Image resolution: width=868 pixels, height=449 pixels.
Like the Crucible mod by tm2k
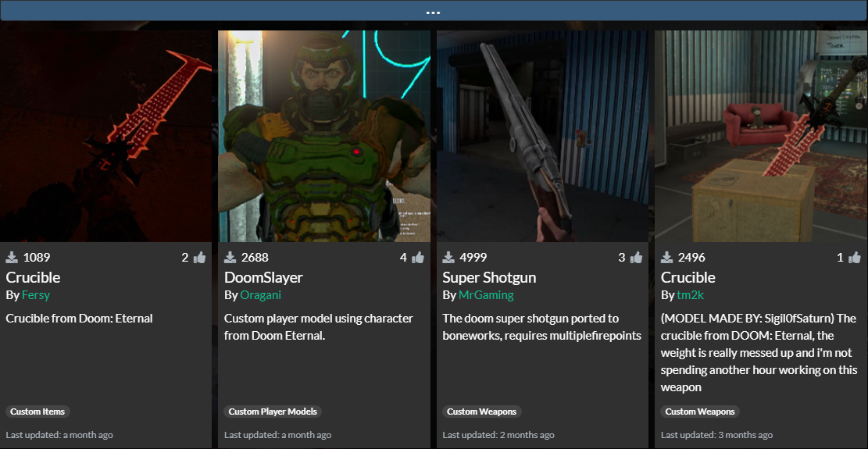click(x=854, y=257)
